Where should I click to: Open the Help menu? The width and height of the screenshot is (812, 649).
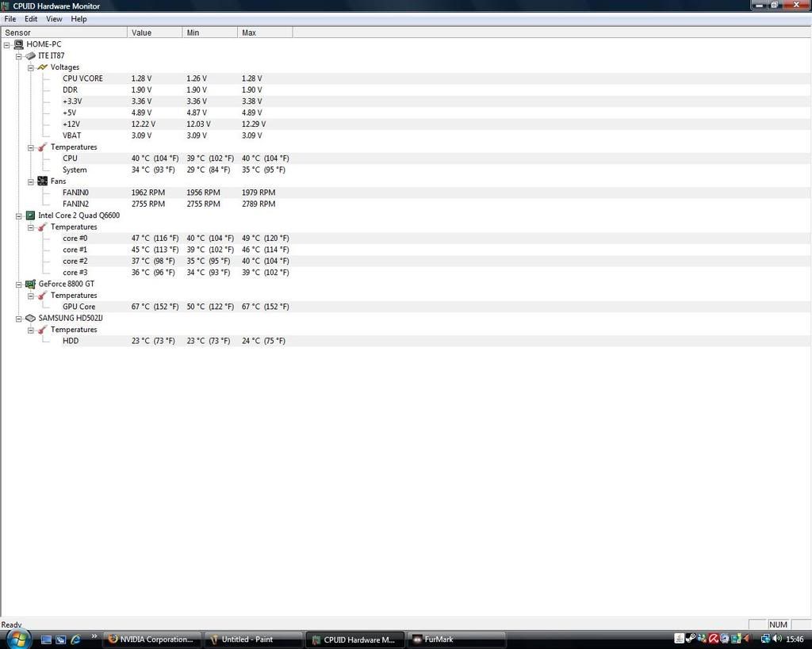coord(79,19)
